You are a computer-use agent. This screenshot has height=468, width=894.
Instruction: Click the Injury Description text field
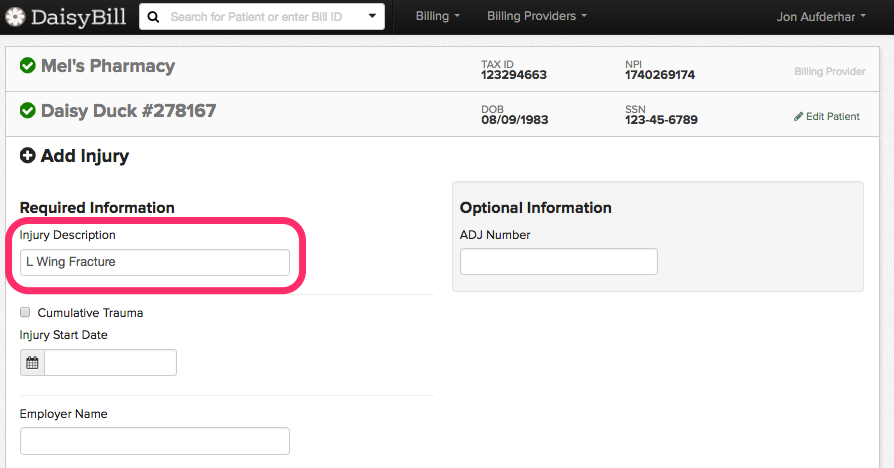(x=155, y=262)
